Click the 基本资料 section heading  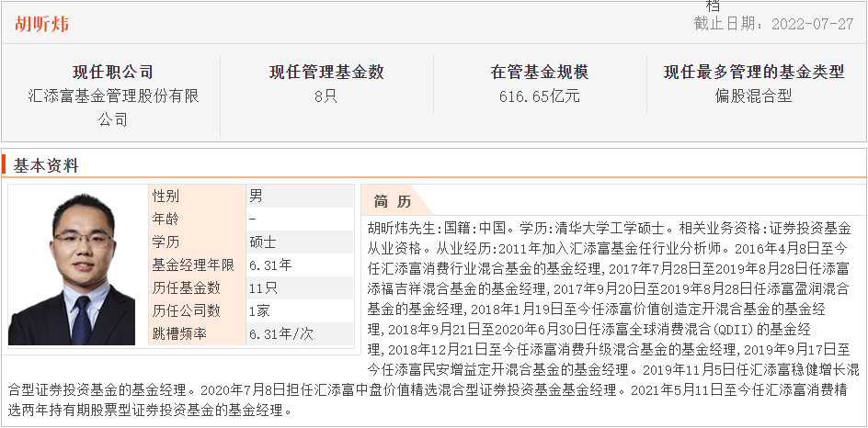pos(46,165)
